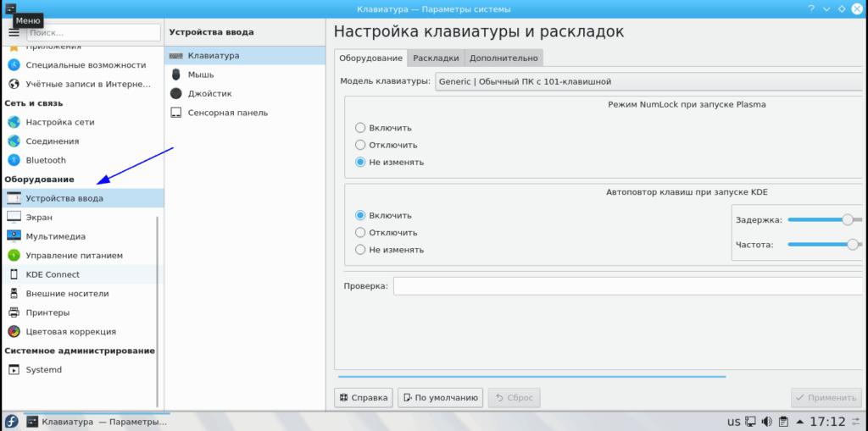Open the KDE Connect settings icon
The image size is (868, 431).
point(14,274)
